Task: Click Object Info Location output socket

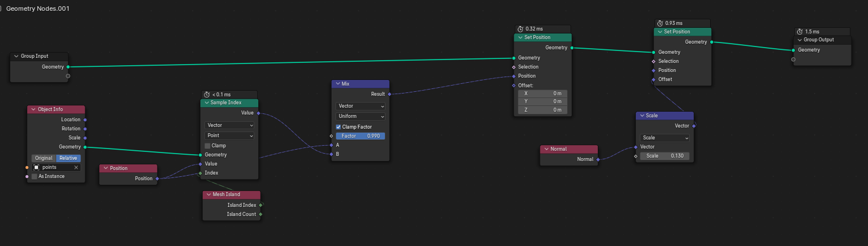Action: pyautogui.click(x=85, y=120)
